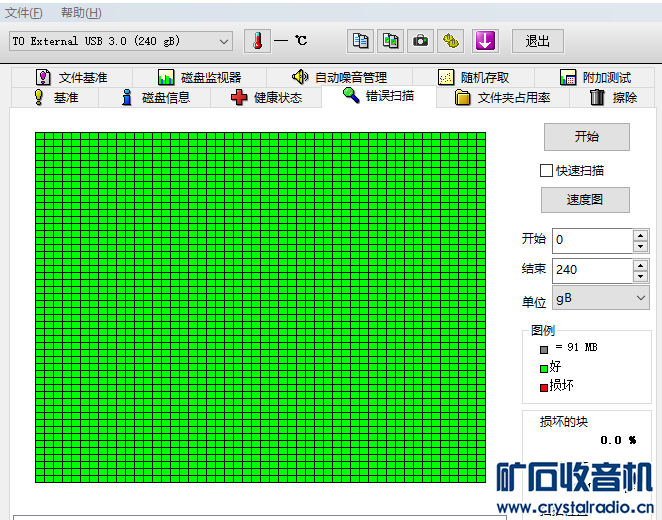Screen dimensions: 662x520
Task: Switch to the 擦除 tab
Action: click(612, 98)
